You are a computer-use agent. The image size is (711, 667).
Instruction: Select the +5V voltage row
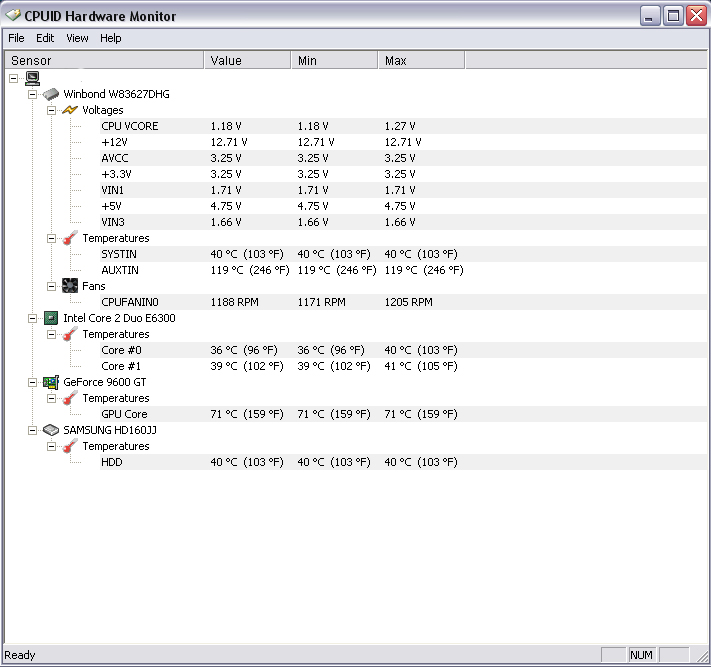404,206
